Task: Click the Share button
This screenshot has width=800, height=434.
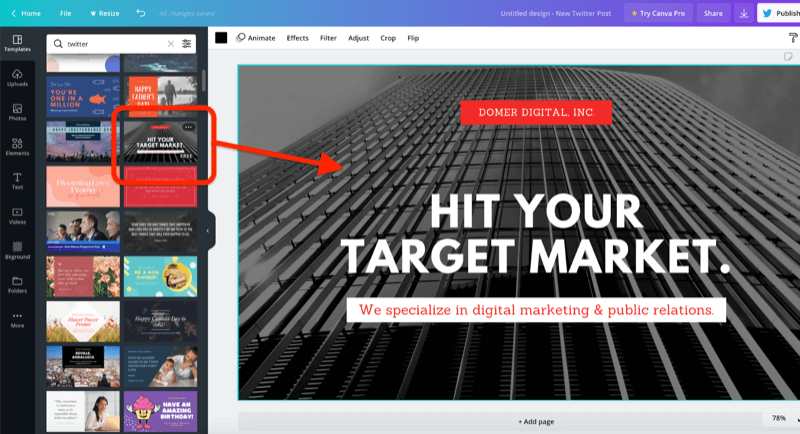Action: point(713,13)
